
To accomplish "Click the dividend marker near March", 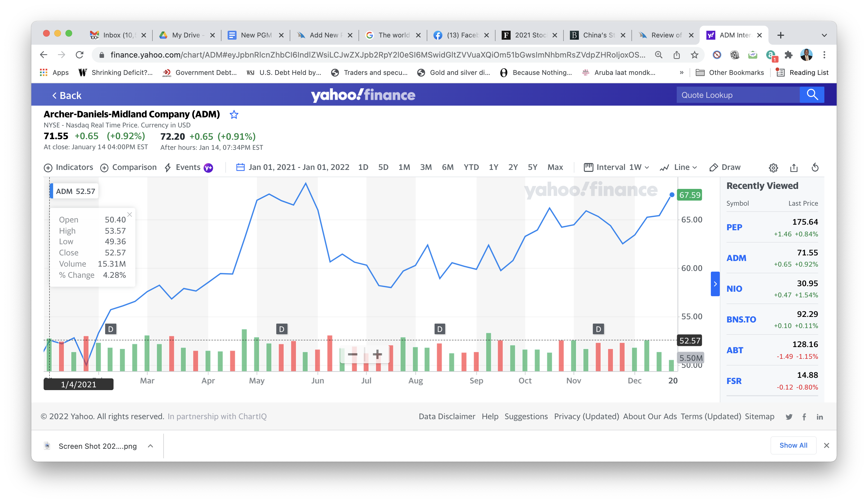I will [110, 329].
